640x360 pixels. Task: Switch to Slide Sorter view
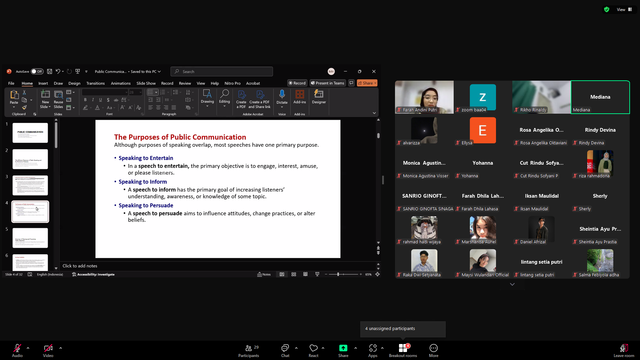[x=293, y=274]
